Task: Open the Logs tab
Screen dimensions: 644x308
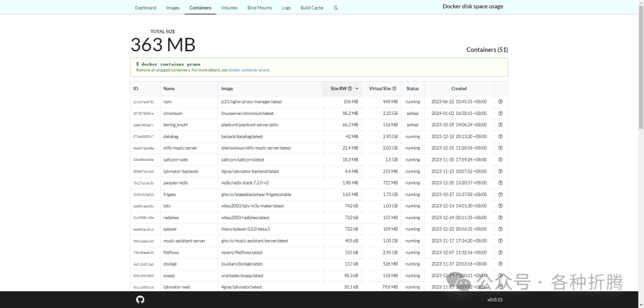Action: [x=286, y=8]
